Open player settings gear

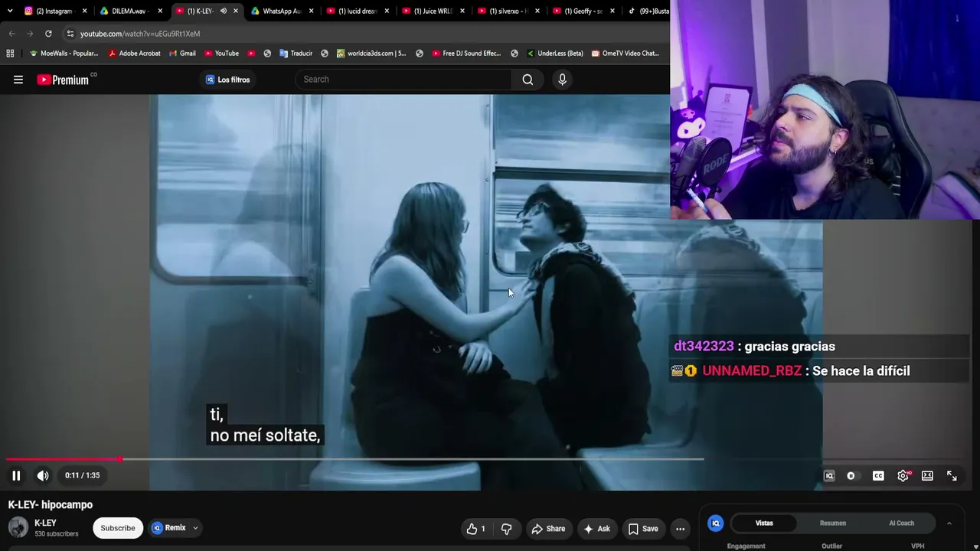click(903, 476)
